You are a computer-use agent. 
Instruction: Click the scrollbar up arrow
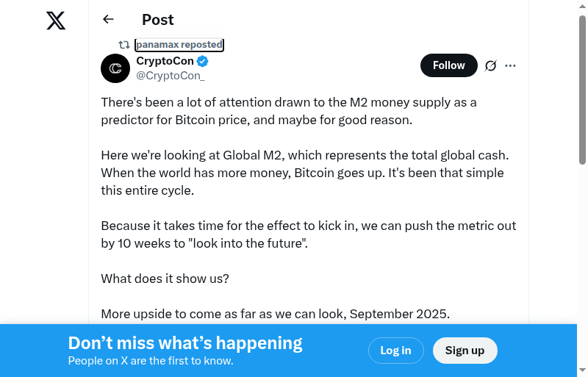tap(582, 6)
